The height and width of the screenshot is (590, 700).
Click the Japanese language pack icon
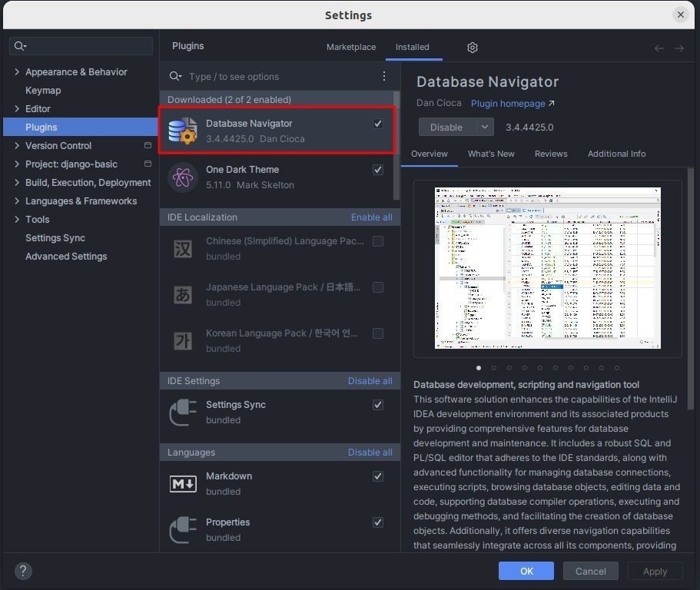183,294
